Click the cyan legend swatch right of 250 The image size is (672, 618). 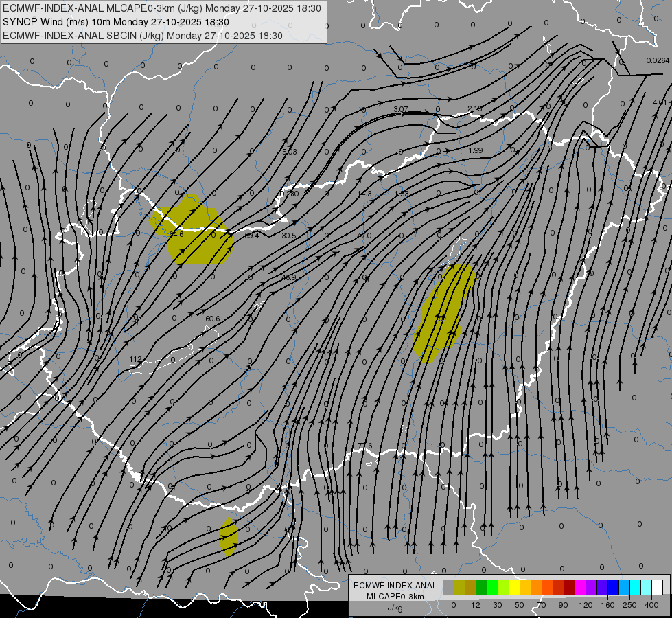(x=636, y=587)
